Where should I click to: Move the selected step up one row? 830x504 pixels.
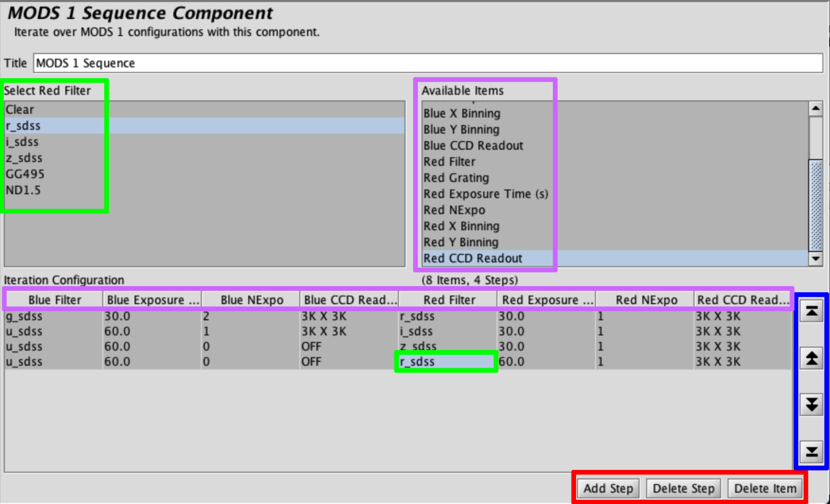tap(812, 358)
